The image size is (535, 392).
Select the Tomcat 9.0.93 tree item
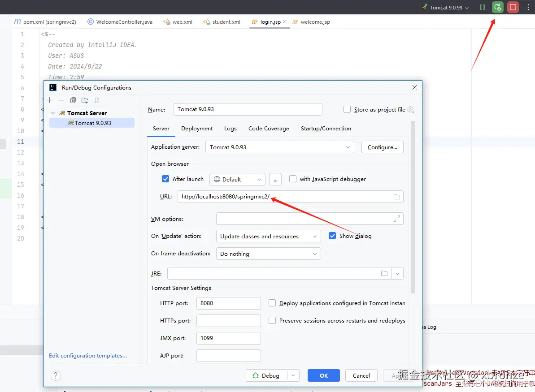coord(92,123)
